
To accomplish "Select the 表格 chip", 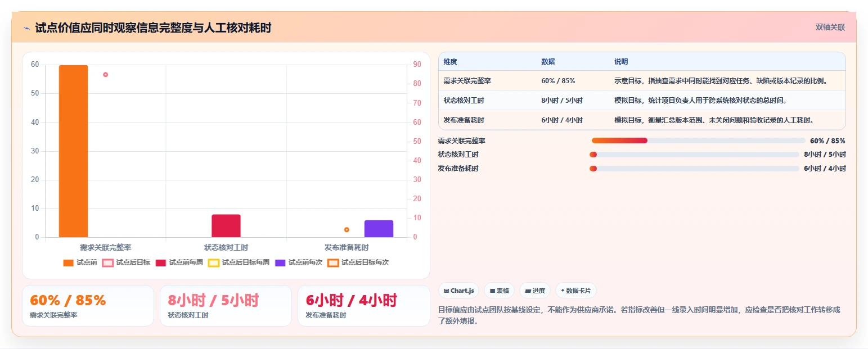I will tap(500, 291).
